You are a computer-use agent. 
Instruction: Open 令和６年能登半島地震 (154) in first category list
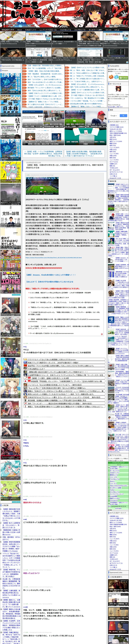pos(118,133)
